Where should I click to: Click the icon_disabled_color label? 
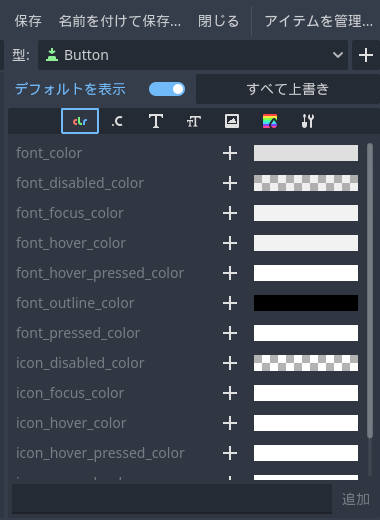[x=80, y=363]
